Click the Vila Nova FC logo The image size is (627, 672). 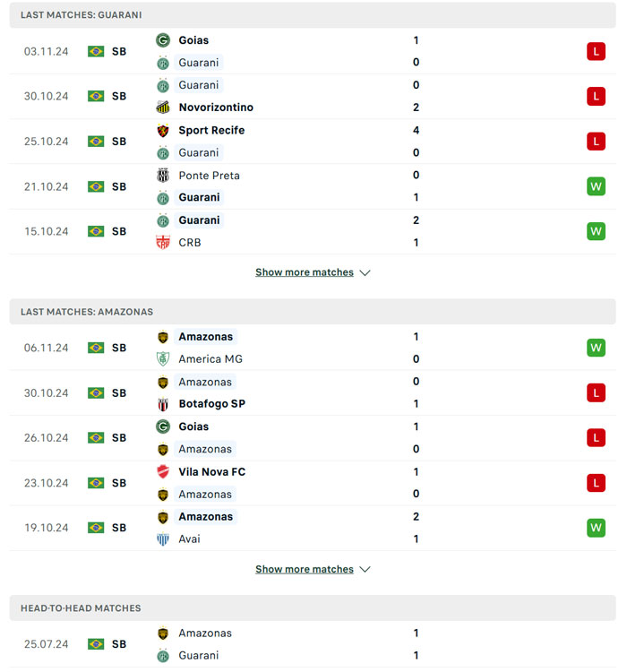click(x=163, y=472)
